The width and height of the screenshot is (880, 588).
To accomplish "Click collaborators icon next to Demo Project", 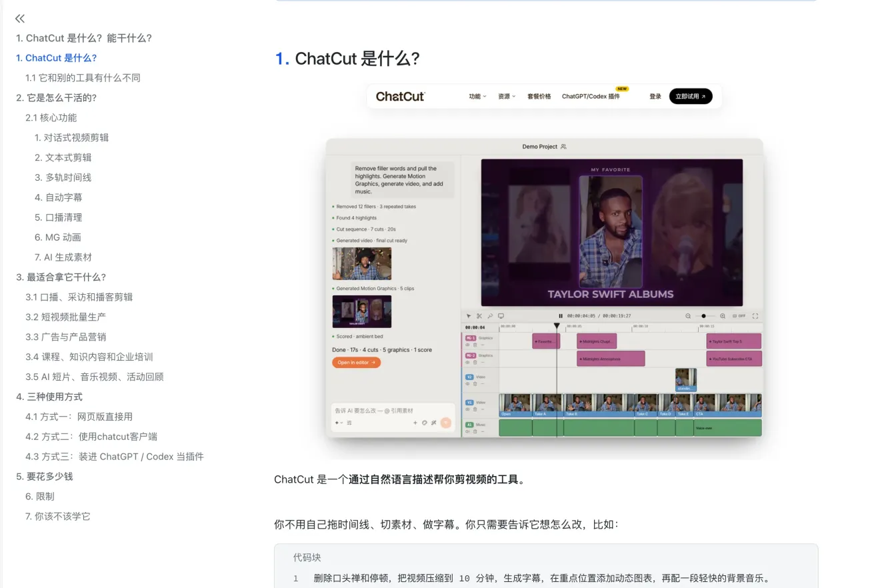I will click(563, 147).
